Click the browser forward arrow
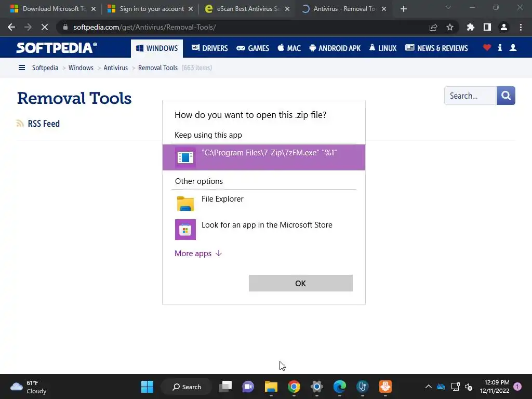The image size is (532, 399). coord(28,27)
